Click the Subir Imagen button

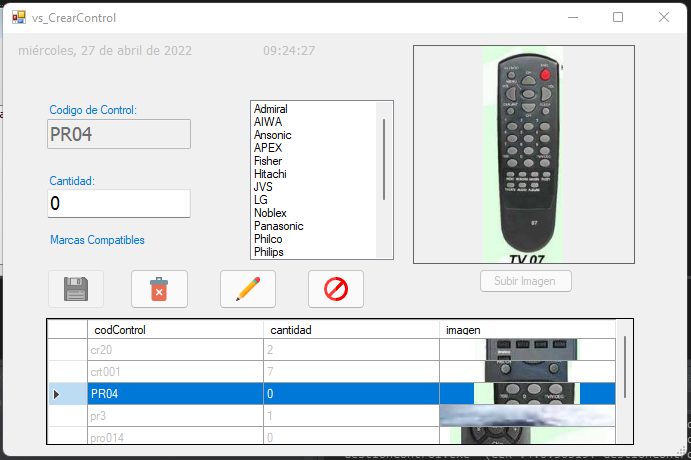[526, 281]
